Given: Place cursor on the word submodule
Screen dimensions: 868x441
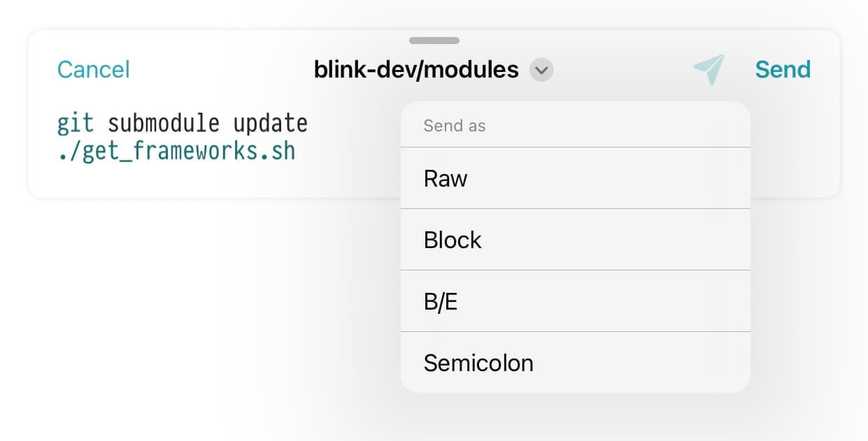Looking at the screenshot, I should (x=164, y=124).
